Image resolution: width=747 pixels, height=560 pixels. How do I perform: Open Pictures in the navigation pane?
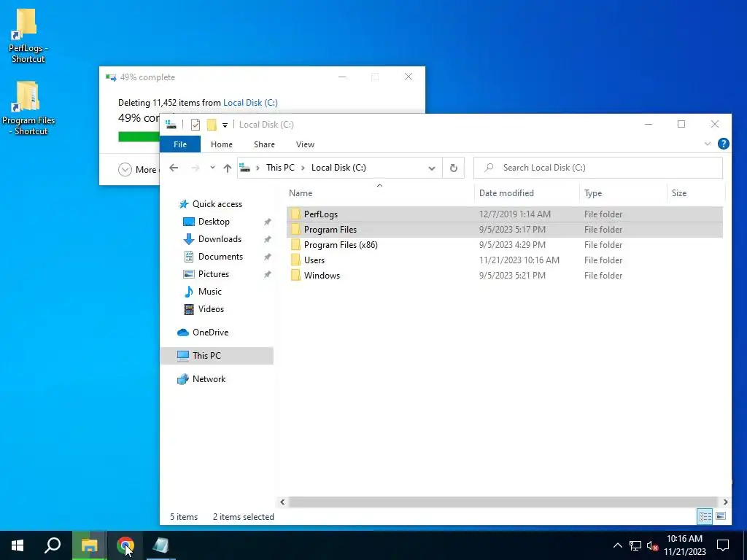click(x=206, y=274)
